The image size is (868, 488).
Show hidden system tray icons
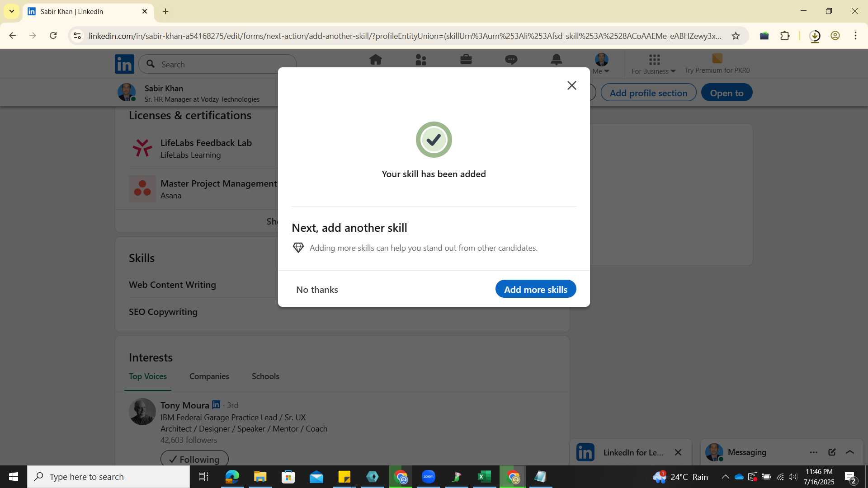[725, 477]
